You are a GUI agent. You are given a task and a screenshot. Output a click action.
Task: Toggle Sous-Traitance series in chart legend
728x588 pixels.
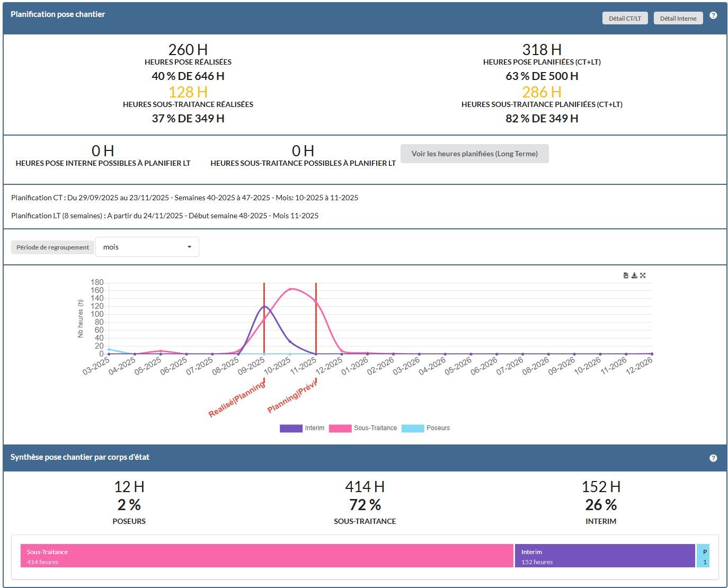363,428
